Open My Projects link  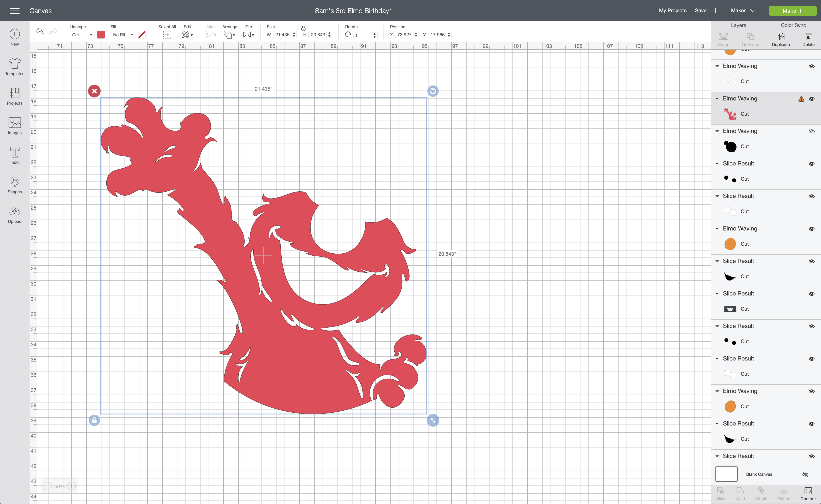(672, 11)
